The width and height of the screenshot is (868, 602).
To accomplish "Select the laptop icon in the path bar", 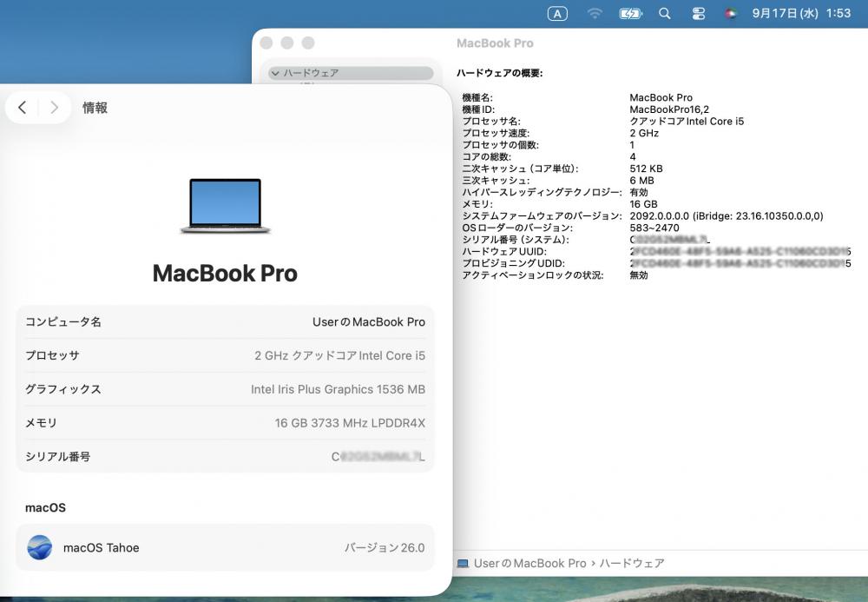I will 463,563.
